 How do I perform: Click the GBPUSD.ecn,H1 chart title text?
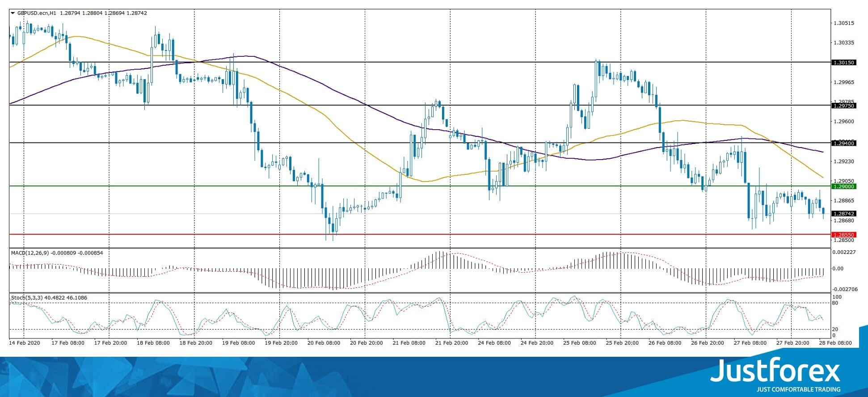coord(37,13)
